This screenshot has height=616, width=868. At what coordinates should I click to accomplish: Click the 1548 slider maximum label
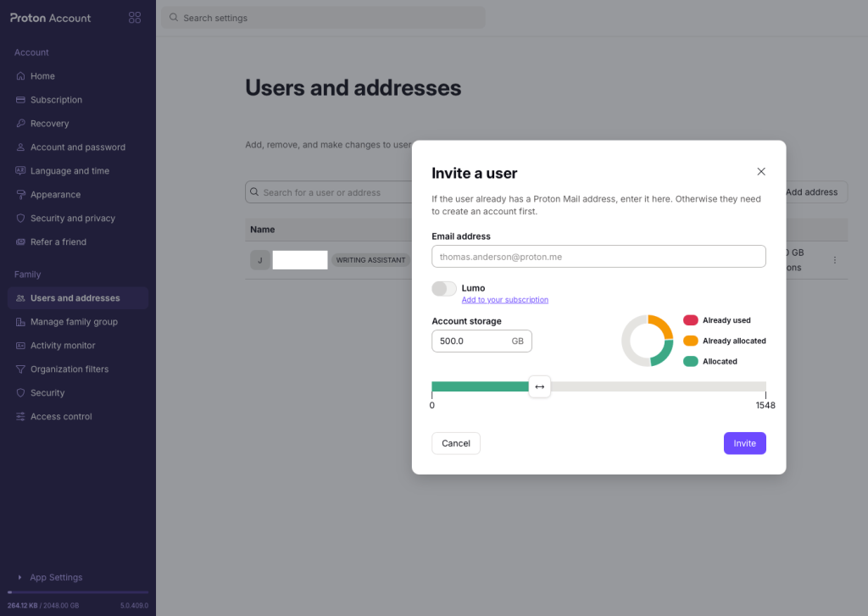pyautogui.click(x=765, y=405)
